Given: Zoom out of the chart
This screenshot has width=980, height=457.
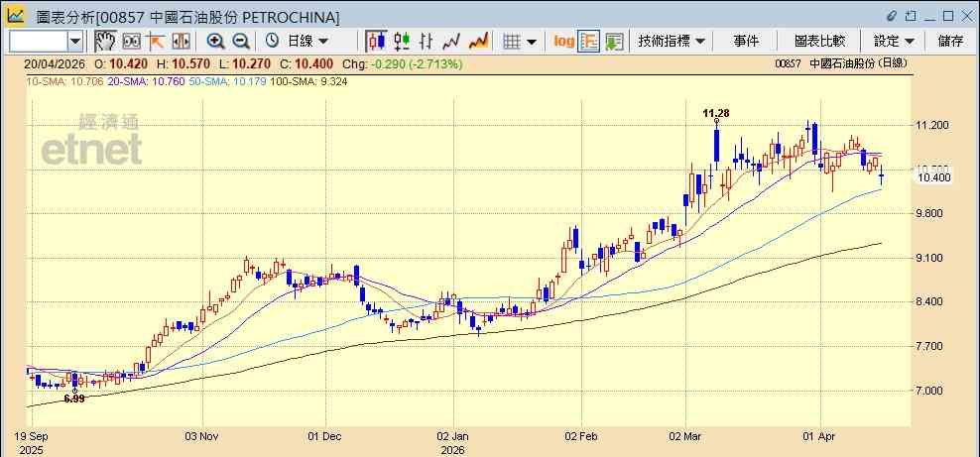Looking at the screenshot, I should [x=241, y=42].
